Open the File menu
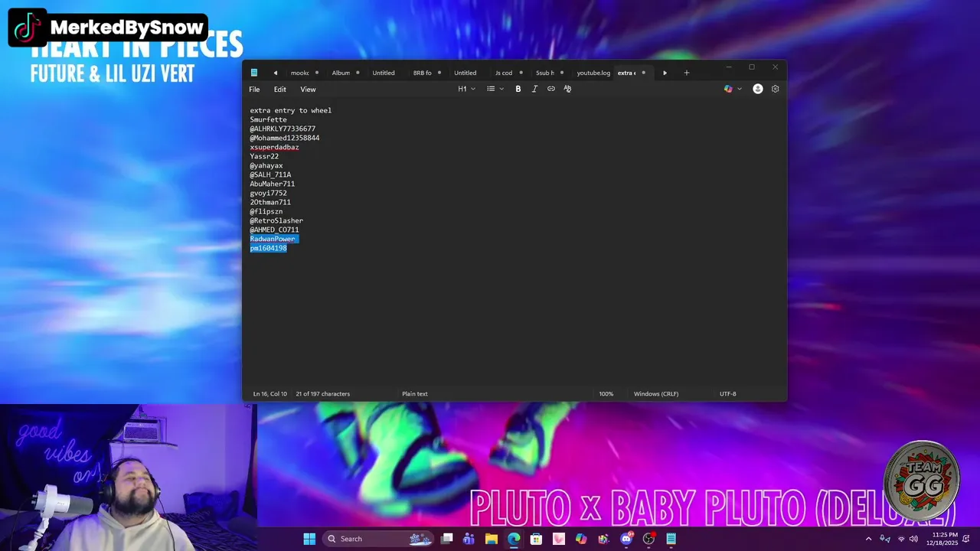The image size is (980, 551). [x=254, y=90]
